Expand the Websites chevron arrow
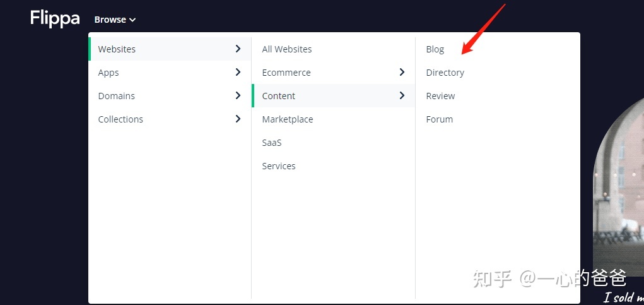The width and height of the screenshot is (644, 305). pos(238,49)
